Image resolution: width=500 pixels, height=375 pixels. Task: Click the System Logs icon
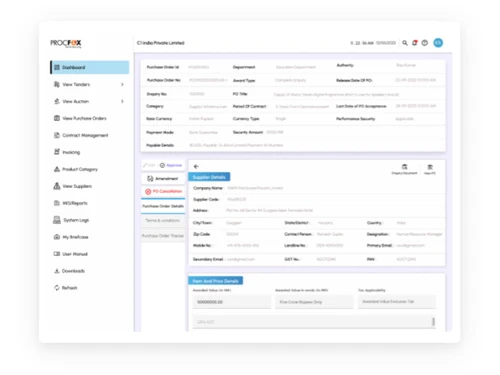pos(57,220)
